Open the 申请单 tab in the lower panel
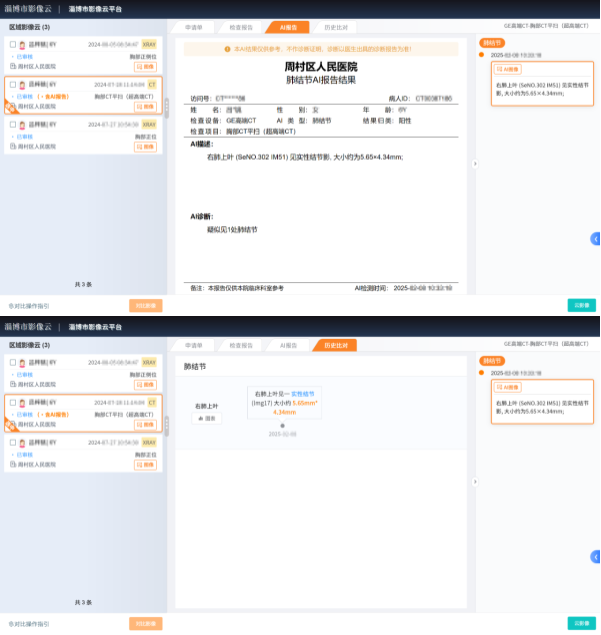The height and width of the screenshot is (635, 601). 194,346
